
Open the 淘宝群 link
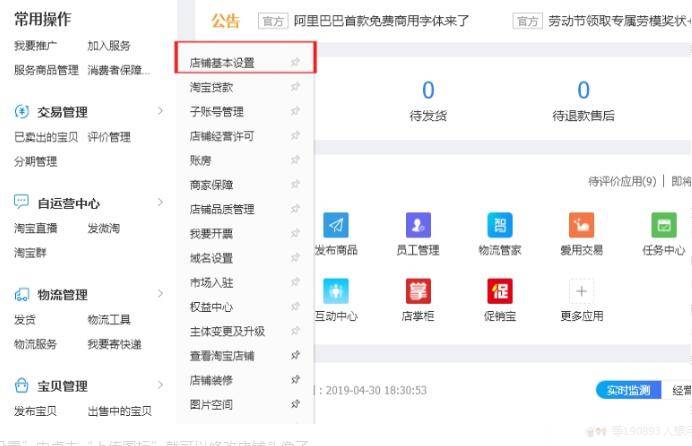pyautogui.click(x=30, y=253)
